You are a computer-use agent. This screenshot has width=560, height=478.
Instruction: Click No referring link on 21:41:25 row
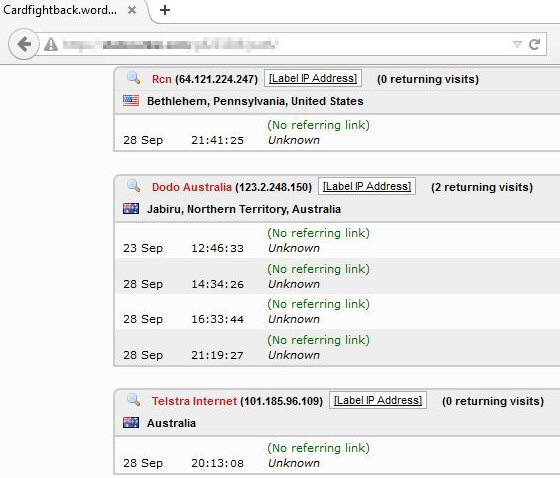(x=319, y=125)
